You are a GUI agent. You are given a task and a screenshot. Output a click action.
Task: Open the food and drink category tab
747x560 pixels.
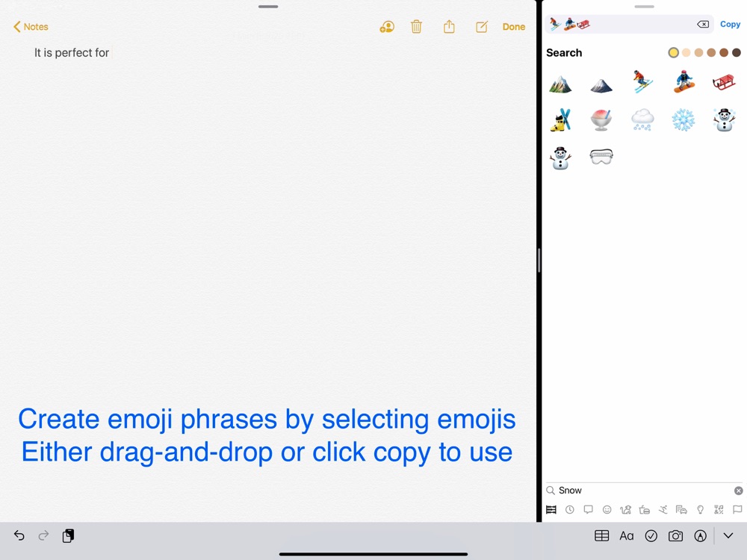click(644, 509)
